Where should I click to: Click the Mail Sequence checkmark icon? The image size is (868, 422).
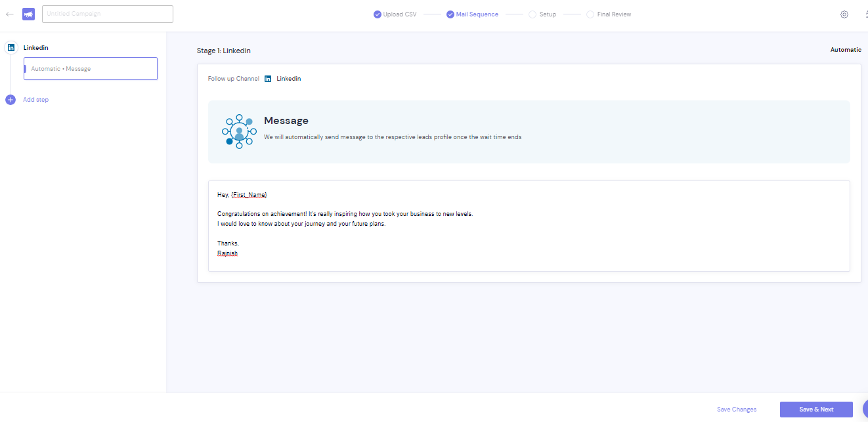coord(450,14)
